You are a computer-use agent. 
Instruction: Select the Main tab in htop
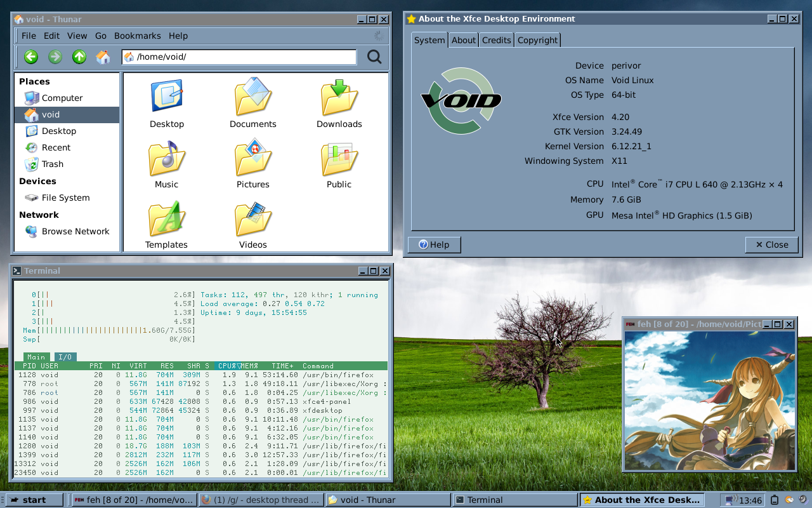pos(36,357)
